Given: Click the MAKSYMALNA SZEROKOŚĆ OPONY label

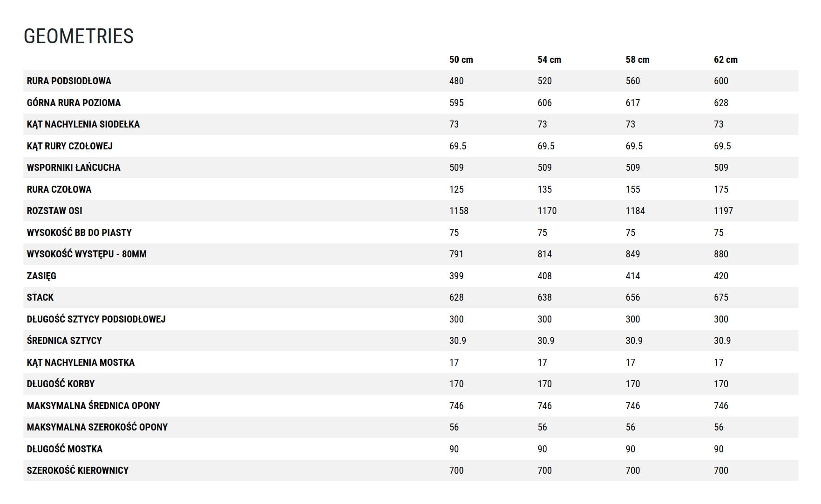Looking at the screenshot, I should coord(97,427).
